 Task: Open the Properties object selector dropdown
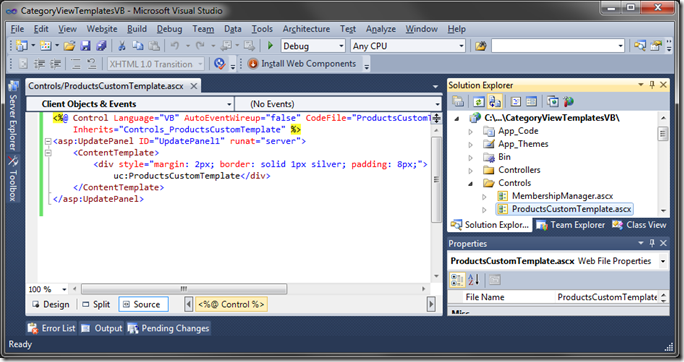tap(663, 261)
